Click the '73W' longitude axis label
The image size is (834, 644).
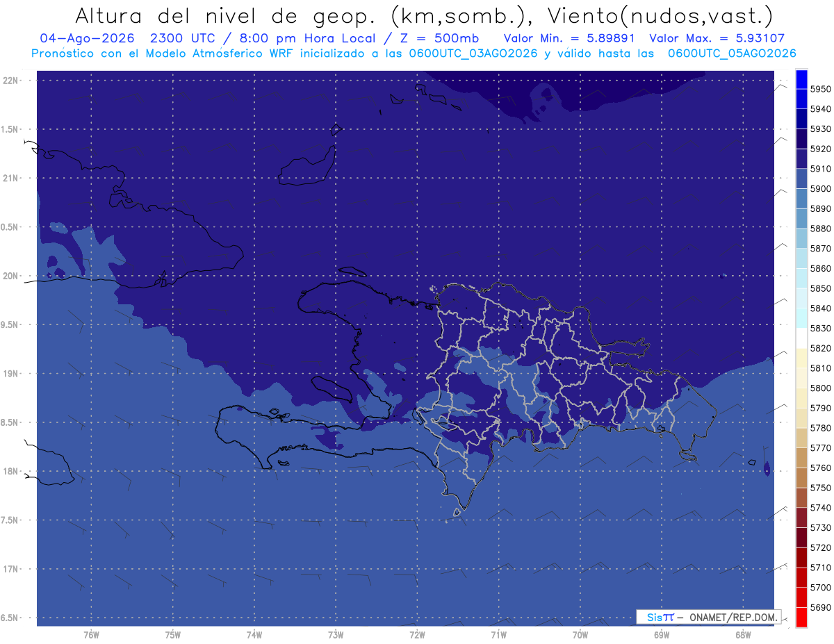336,636
